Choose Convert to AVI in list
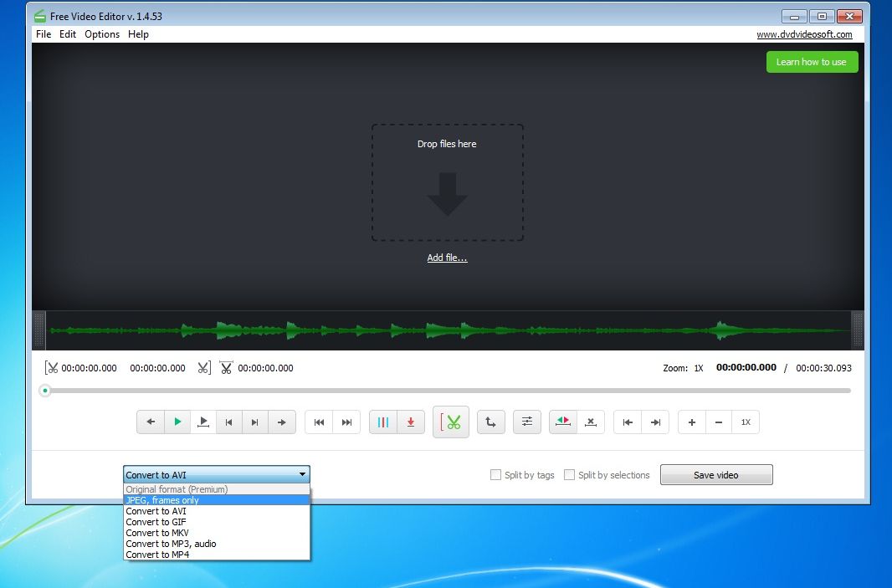Image resolution: width=892 pixels, height=588 pixels. 217,511
